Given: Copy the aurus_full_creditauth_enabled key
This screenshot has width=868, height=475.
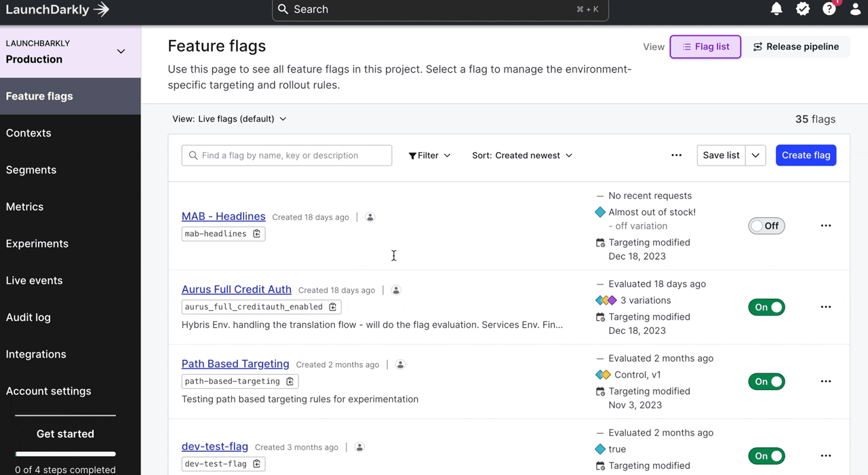Looking at the screenshot, I should 333,307.
